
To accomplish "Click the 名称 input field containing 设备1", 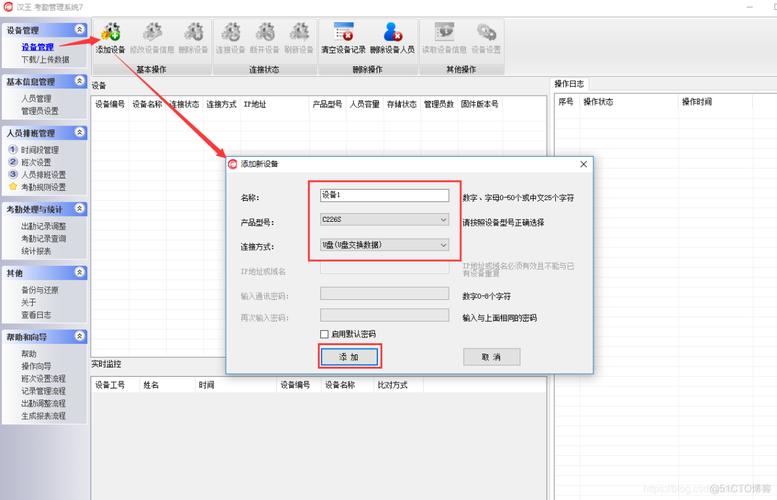I will coord(385,195).
